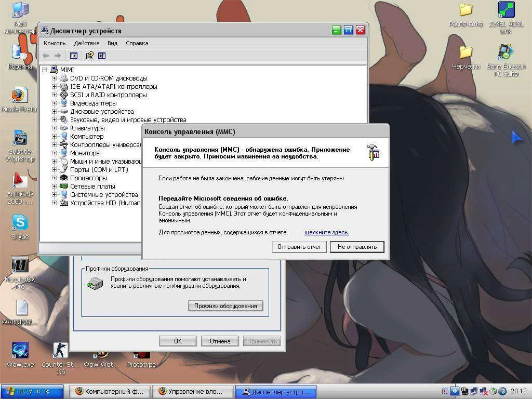Screen dimensions: 532x399
Task: Click the Дисковые устройства disk icon
Action: pyautogui.click(x=64, y=111)
